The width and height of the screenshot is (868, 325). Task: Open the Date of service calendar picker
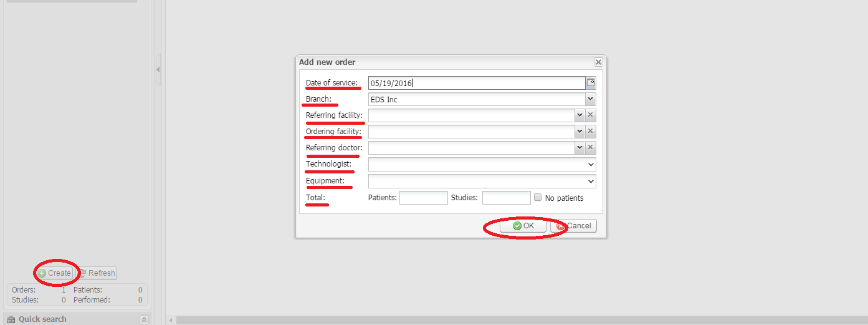pyautogui.click(x=591, y=82)
